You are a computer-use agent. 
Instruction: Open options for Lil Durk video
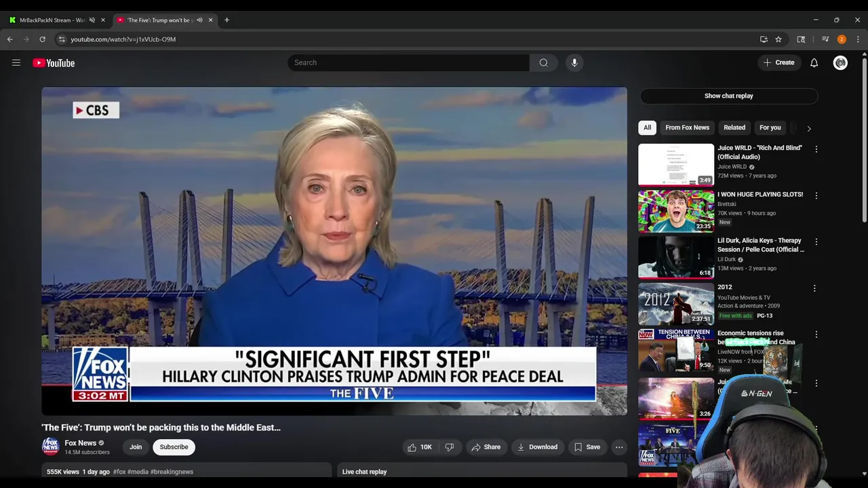[x=816, y=242]
